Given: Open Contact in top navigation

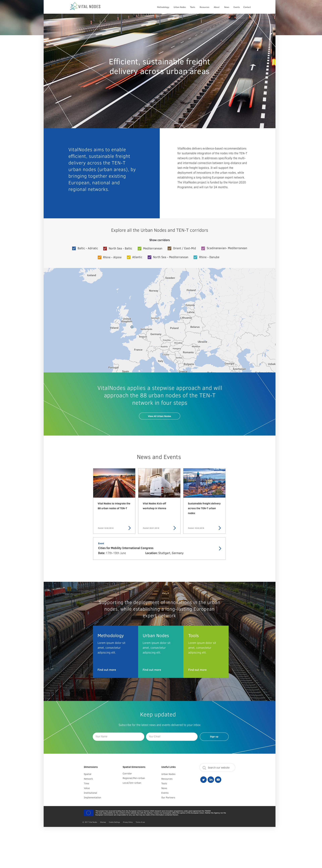Looking at the screenshot, I should click(247, 7).
